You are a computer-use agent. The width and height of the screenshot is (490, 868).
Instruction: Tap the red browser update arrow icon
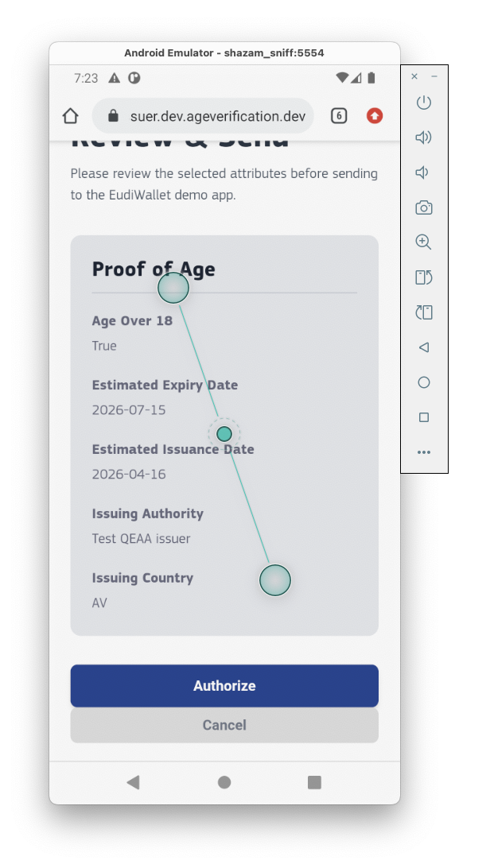pyautogui.click(x=374, y=116)
